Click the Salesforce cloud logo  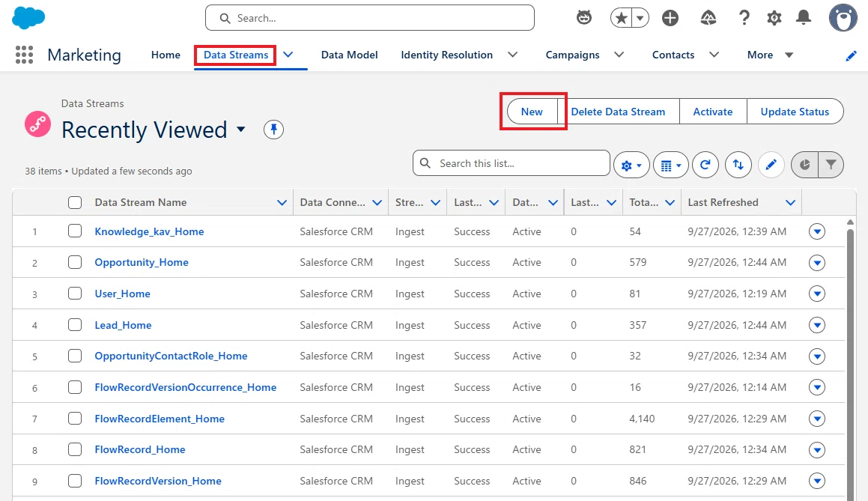[28, 18]
